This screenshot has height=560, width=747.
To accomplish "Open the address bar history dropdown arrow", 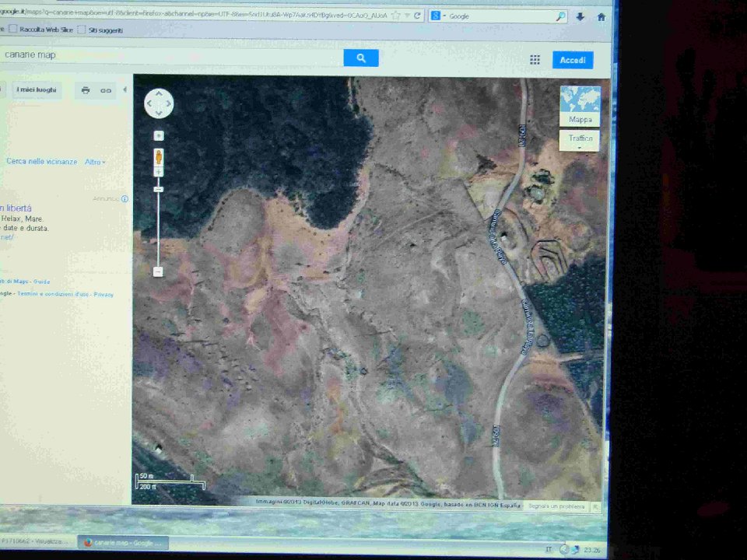I will 407,16.
